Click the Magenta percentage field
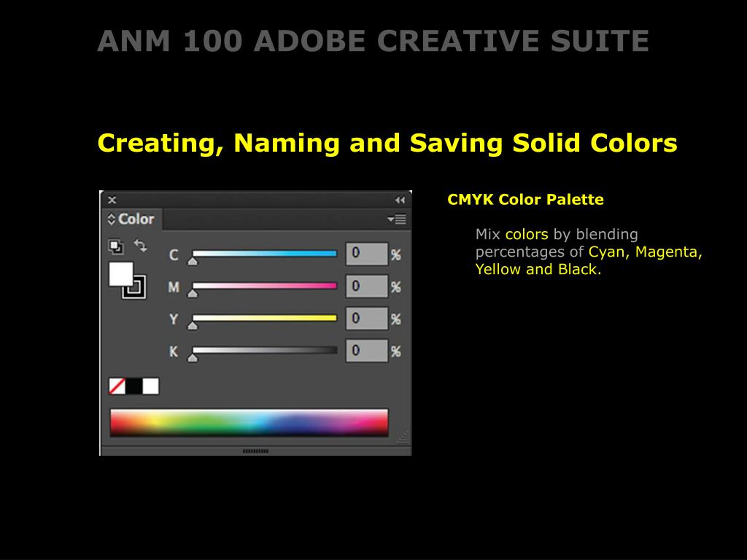The image size is (747, 560). click(367, 286)
